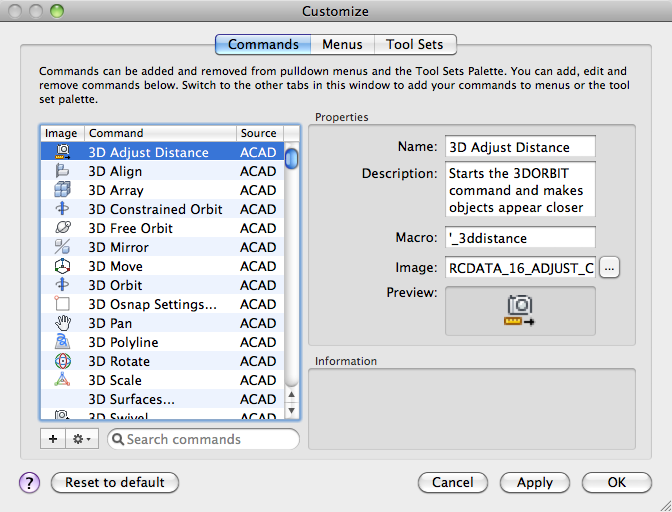The height and width of the screenshot is (512, 672).
Task: Click the 3D Mirror command icon
Action: click(x=62, y=247)
